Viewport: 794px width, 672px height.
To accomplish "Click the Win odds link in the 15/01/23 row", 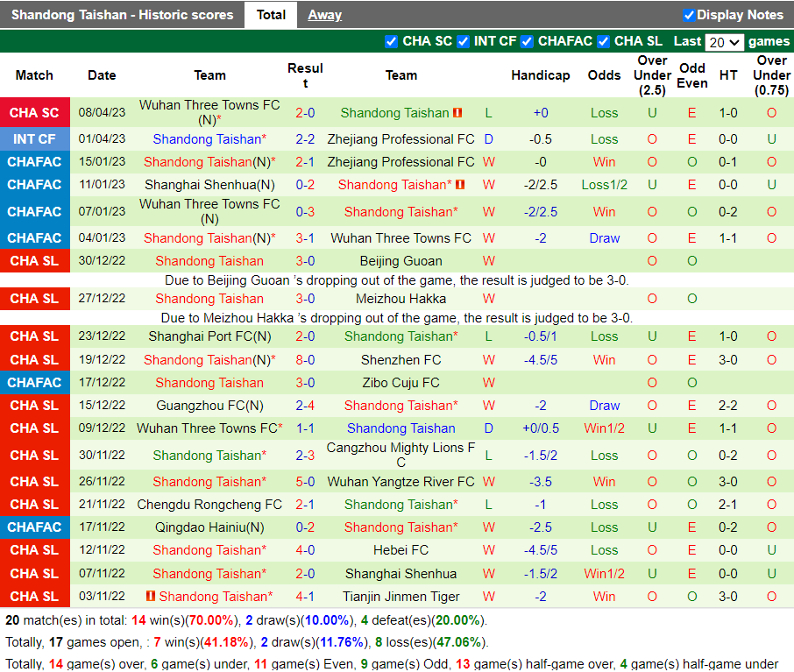I will click(604, 161).
